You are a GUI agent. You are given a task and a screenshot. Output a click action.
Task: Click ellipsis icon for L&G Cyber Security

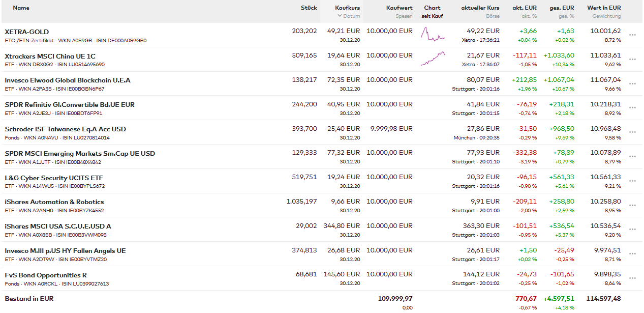tap(632, 181)
